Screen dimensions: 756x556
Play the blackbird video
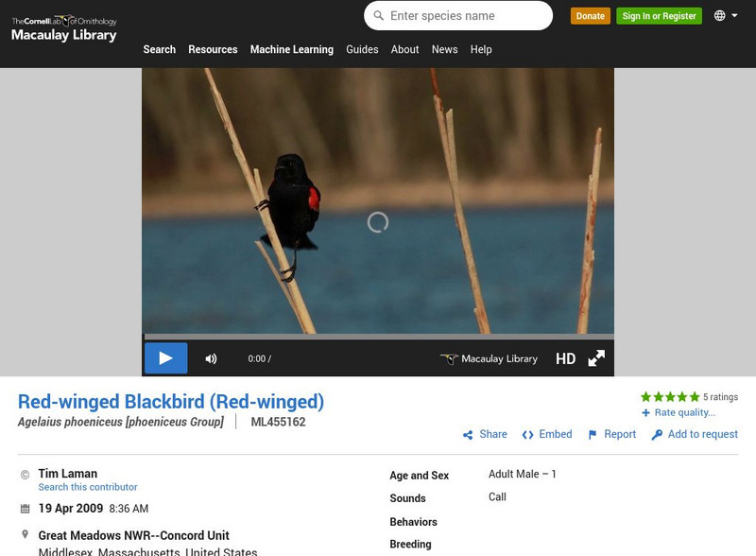click(x=166, y=358)
